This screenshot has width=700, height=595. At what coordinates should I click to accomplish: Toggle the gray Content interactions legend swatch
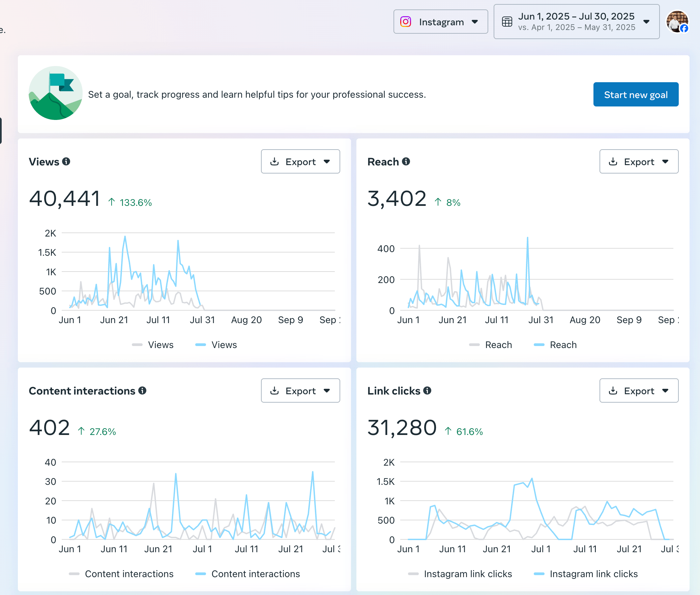pyautogui.click(x=74, y=574)
